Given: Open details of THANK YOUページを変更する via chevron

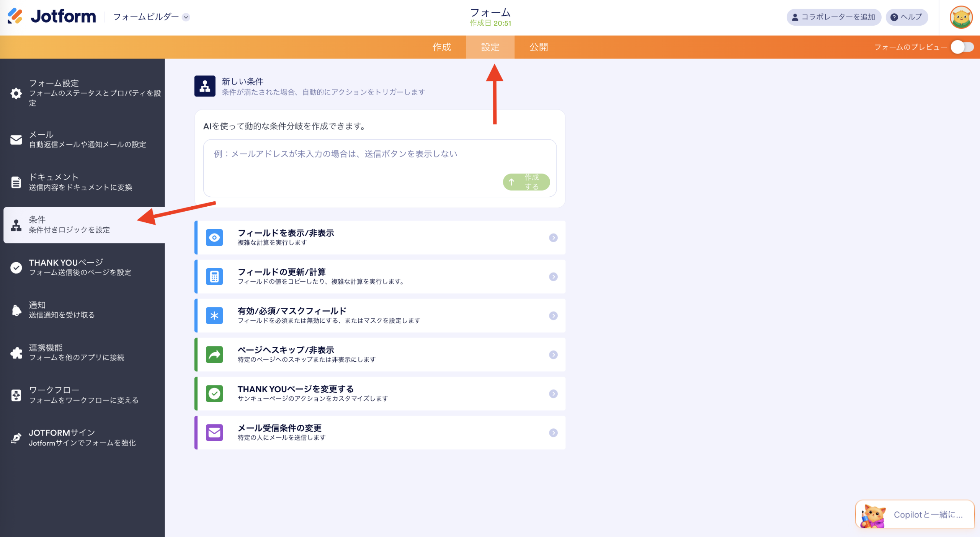Looking at the screenshot, I should click(553, 393).
